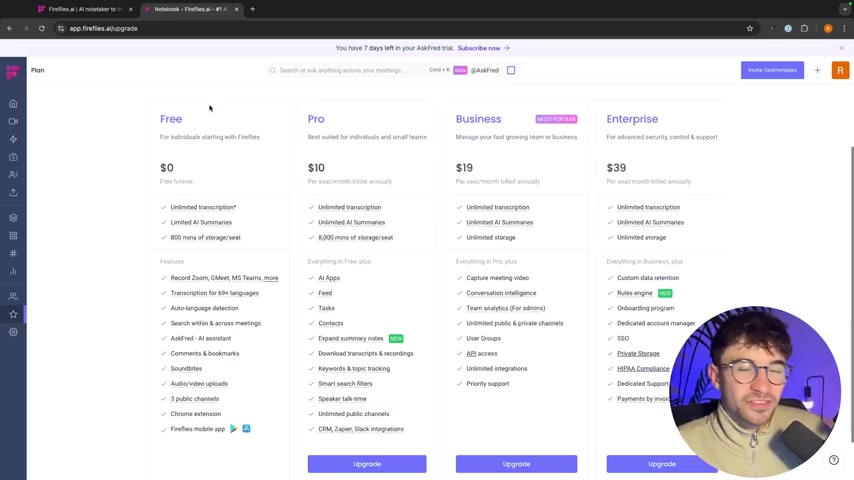
Task: Click the Free plan title
Action: 171,119
